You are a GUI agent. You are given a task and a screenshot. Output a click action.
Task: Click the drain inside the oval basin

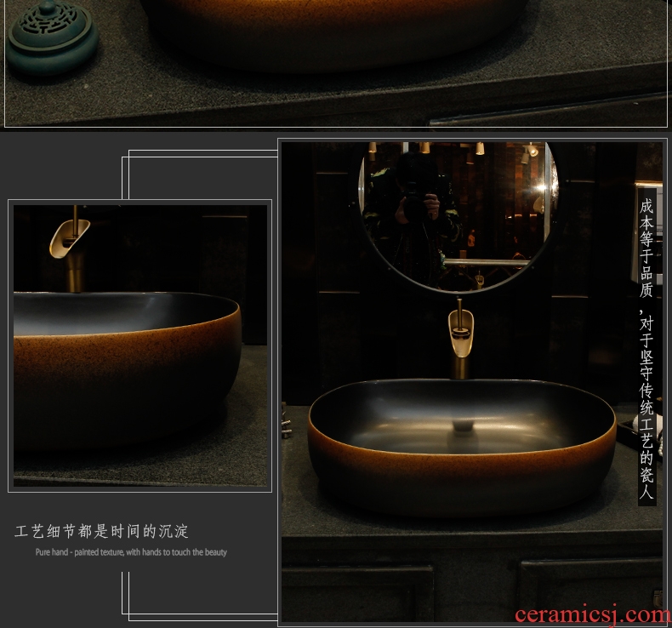click(x=463, y=423)
